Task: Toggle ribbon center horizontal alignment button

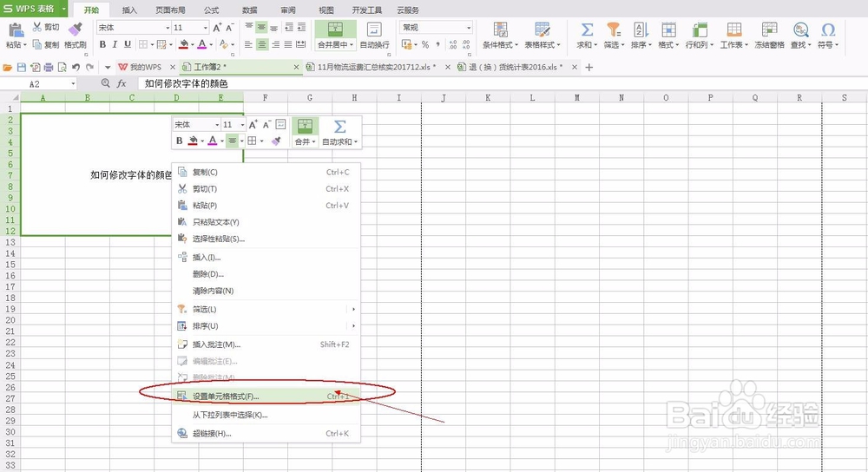Action: [262, 44]
